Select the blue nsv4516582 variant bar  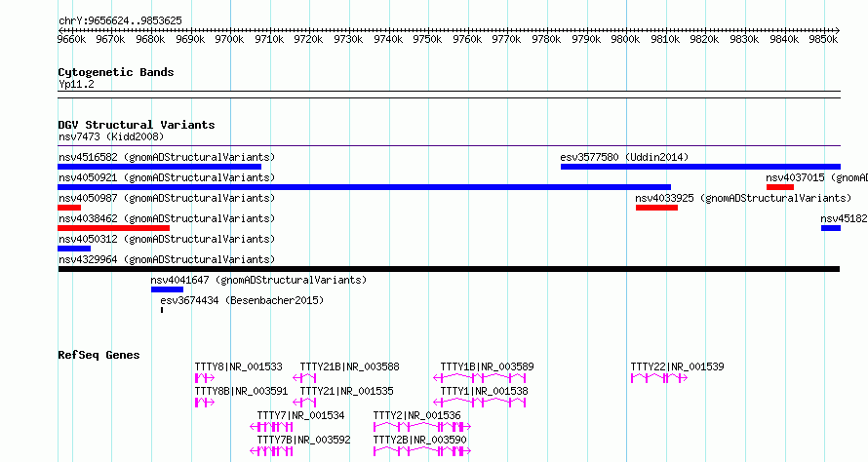(159, 167)
